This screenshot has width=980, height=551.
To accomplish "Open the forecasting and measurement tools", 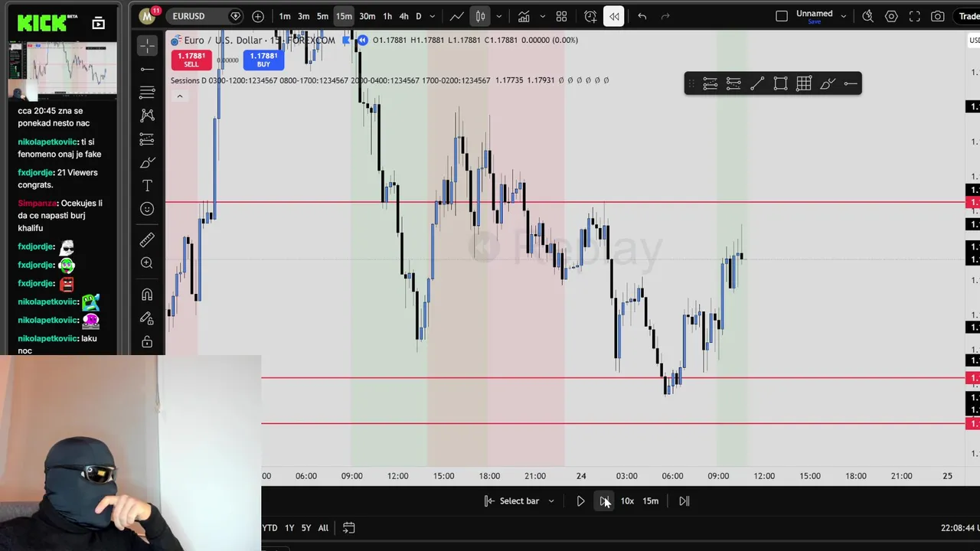I will pos(148,139).
